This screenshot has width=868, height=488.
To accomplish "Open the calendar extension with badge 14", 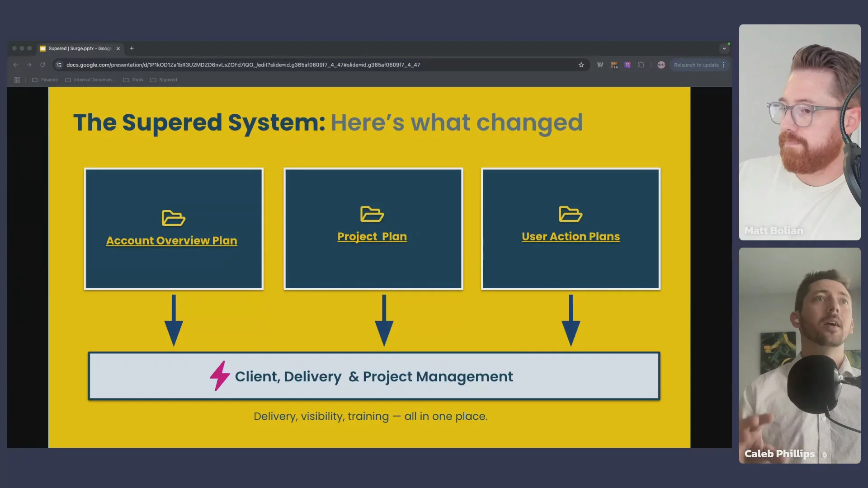I will click(614, 65).
